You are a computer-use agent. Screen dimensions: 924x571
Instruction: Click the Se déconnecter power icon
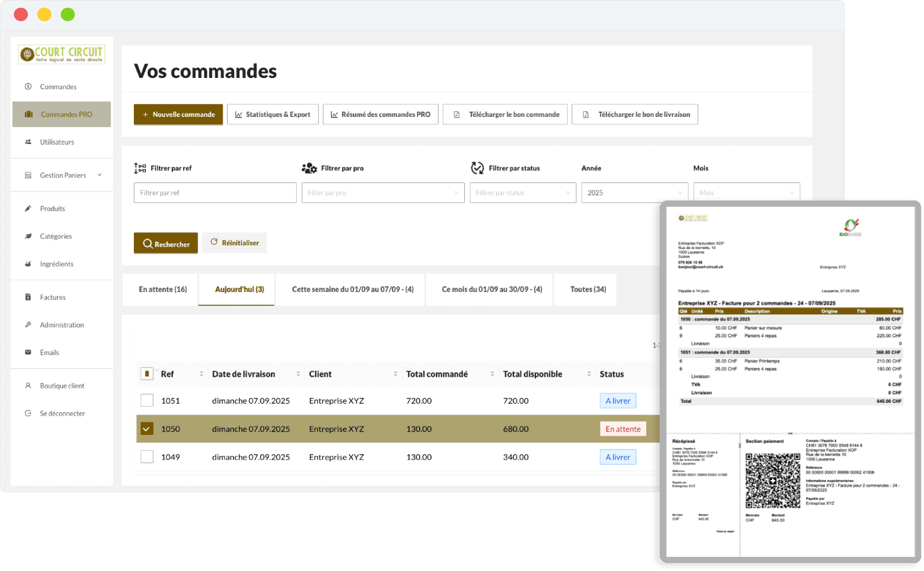tap(28, 413)
